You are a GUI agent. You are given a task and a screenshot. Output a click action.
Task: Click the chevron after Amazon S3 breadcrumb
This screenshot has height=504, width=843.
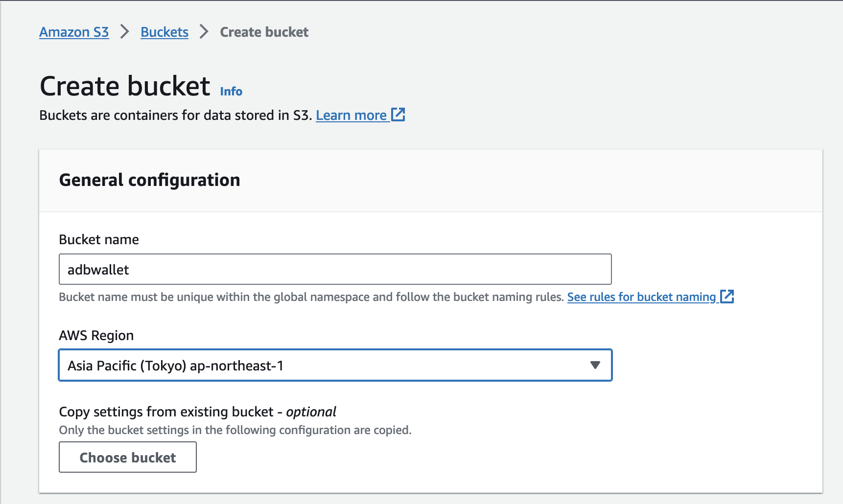[x=125, y=32]
